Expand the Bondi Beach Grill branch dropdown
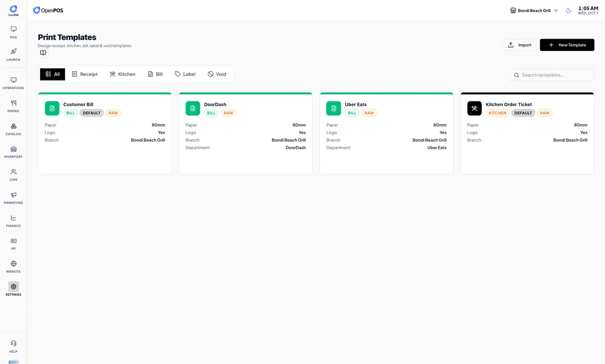Screen dimensions: 605x364 534,10
